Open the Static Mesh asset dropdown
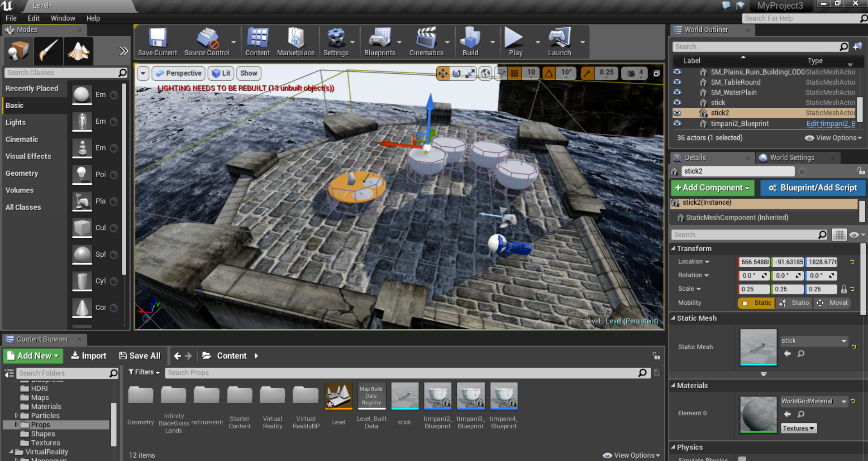The image size is (868, 461). point(814,341)
